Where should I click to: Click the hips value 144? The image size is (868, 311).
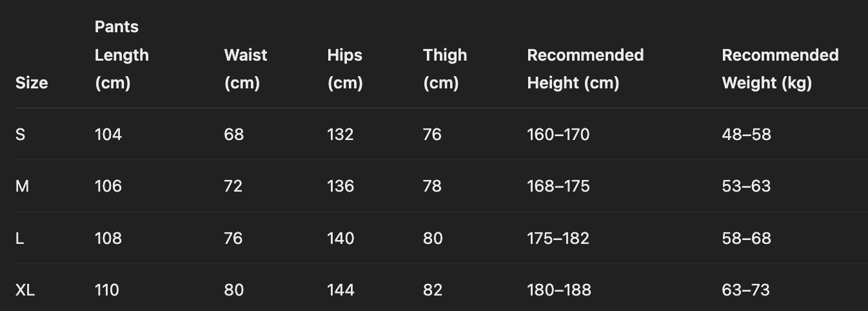(x=340, y=290)
